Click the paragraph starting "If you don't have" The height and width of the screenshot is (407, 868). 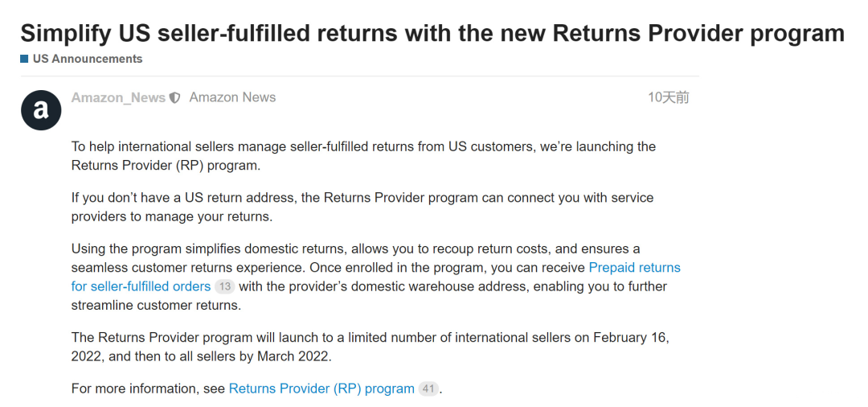coord(362,207)
